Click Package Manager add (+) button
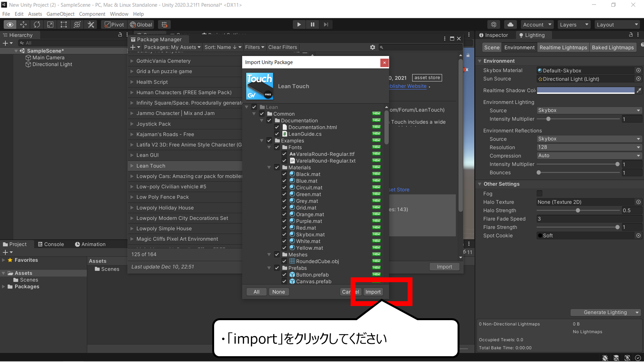 point(135,47)
